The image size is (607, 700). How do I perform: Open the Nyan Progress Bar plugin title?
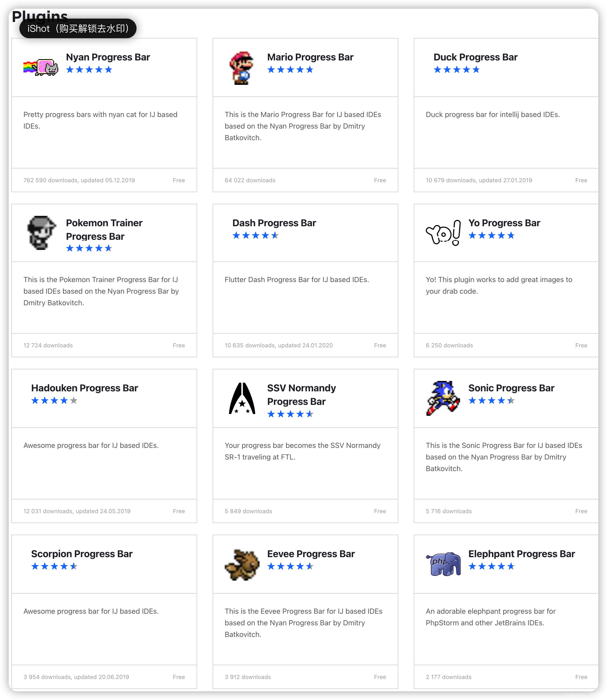click(x=108, y=57)
